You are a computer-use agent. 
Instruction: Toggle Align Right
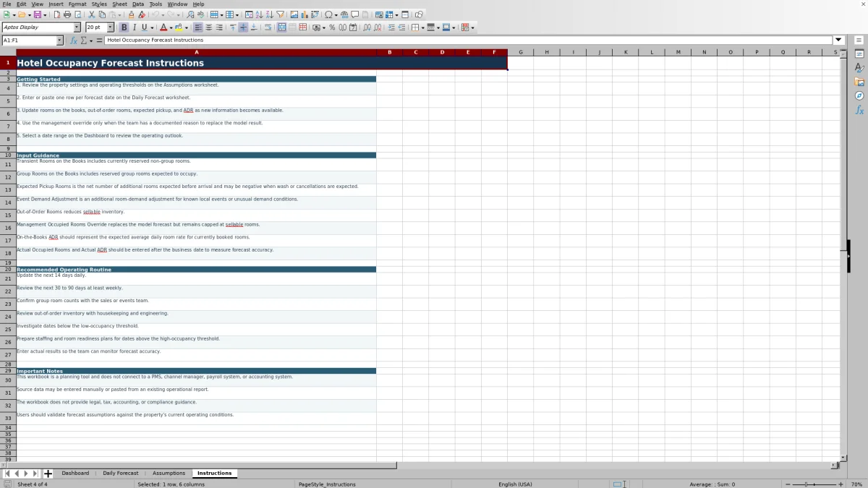(219, 27)
